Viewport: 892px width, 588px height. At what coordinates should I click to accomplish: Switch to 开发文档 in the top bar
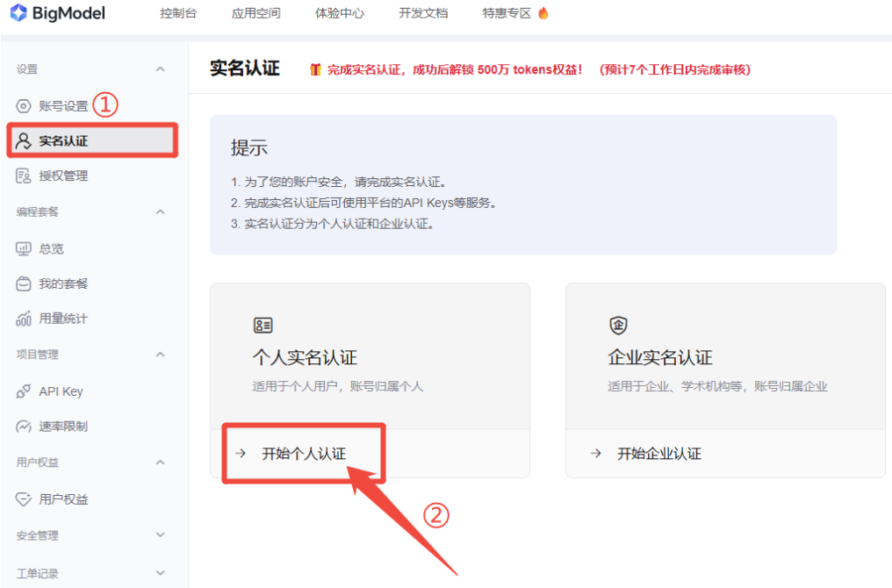[422, 13]
